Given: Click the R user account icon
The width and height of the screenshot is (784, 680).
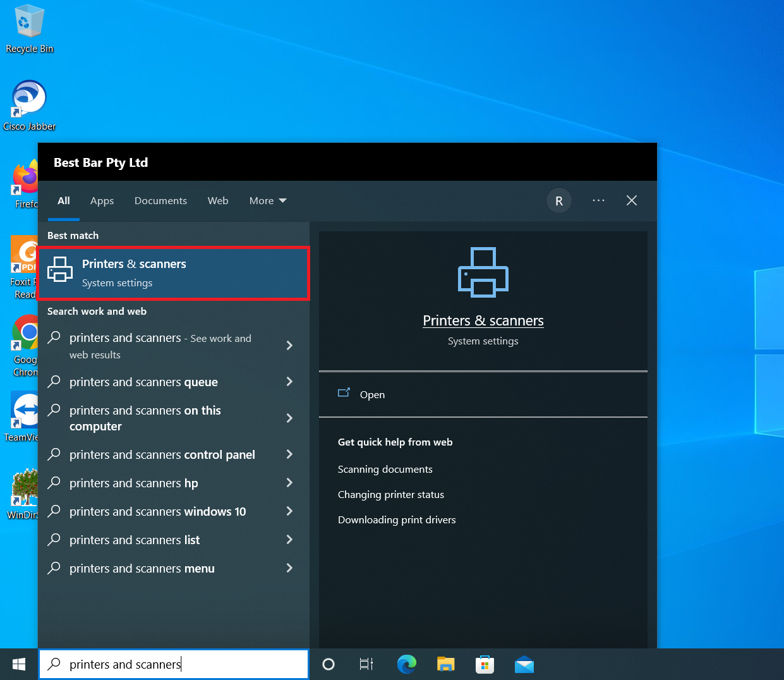Looking at the screenshot, I should 559,201.
